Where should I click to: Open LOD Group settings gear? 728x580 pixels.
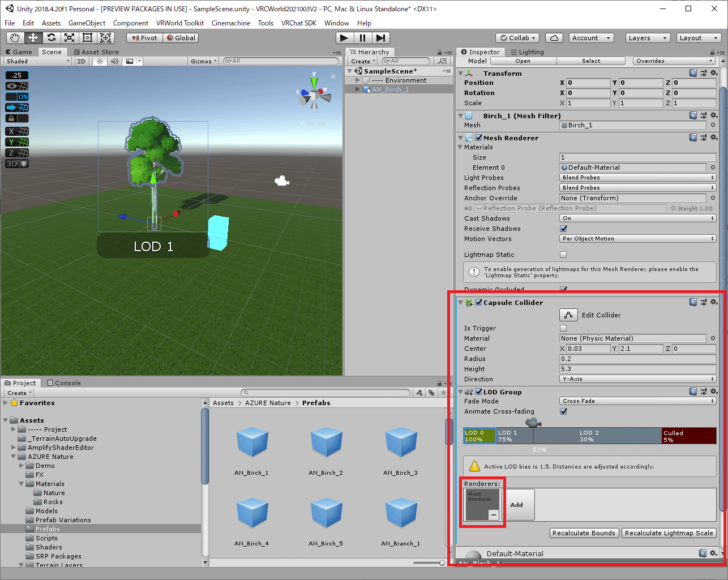point(714,392)
